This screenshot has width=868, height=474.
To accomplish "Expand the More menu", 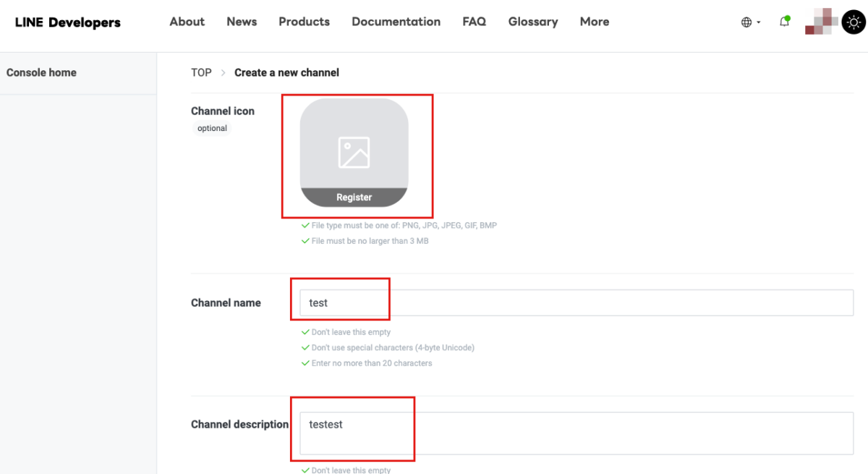I will coord(594,22).
